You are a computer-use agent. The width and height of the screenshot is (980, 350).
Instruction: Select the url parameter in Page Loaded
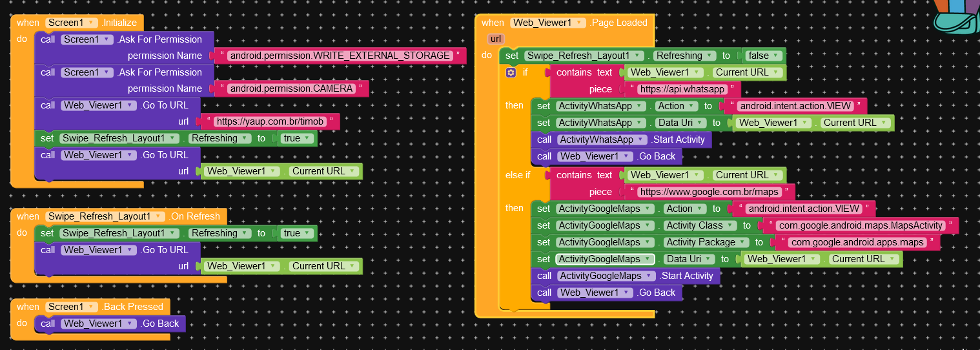click(x=496, y=39)
